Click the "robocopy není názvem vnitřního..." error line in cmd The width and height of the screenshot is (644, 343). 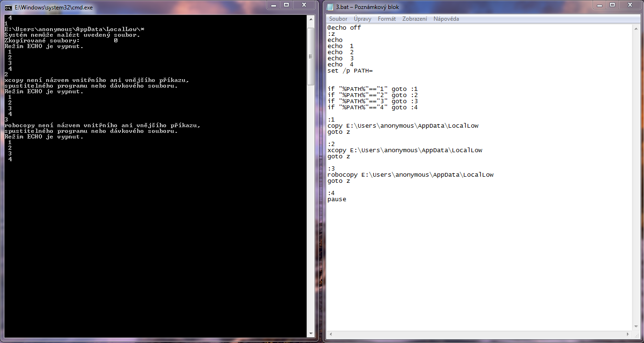point(102,125)
